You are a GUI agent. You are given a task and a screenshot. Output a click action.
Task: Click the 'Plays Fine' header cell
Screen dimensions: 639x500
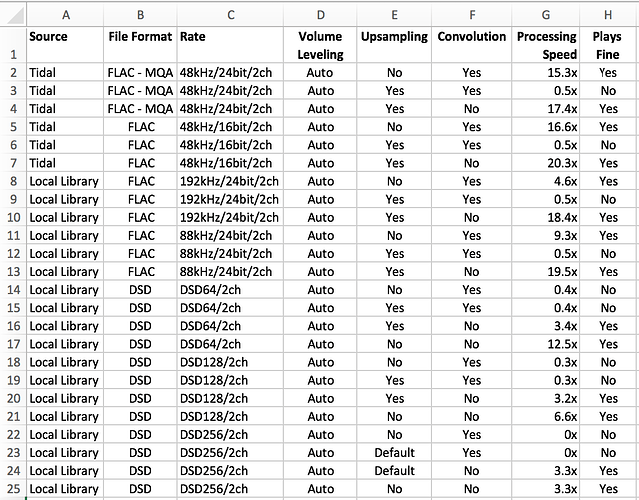click(608, 45)
